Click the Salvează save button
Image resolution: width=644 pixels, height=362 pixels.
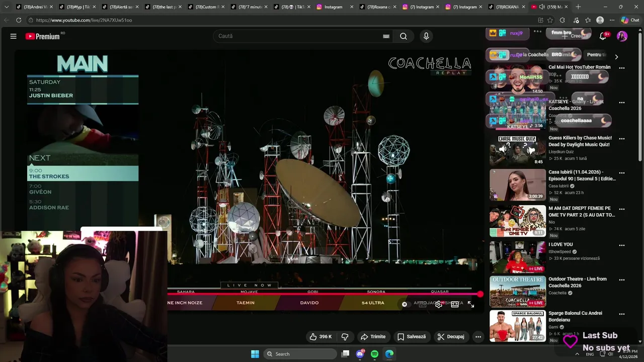pos(411,337)
